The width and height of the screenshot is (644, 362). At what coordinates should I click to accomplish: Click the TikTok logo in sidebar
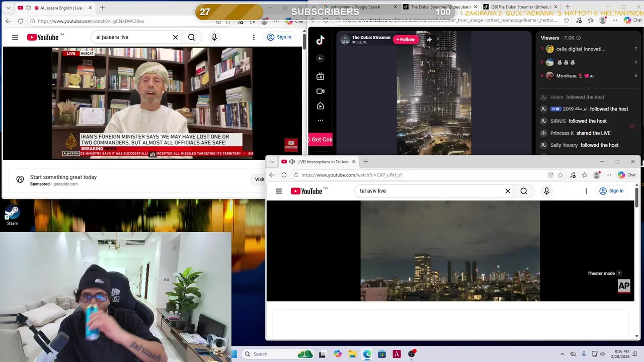[320, 40]
